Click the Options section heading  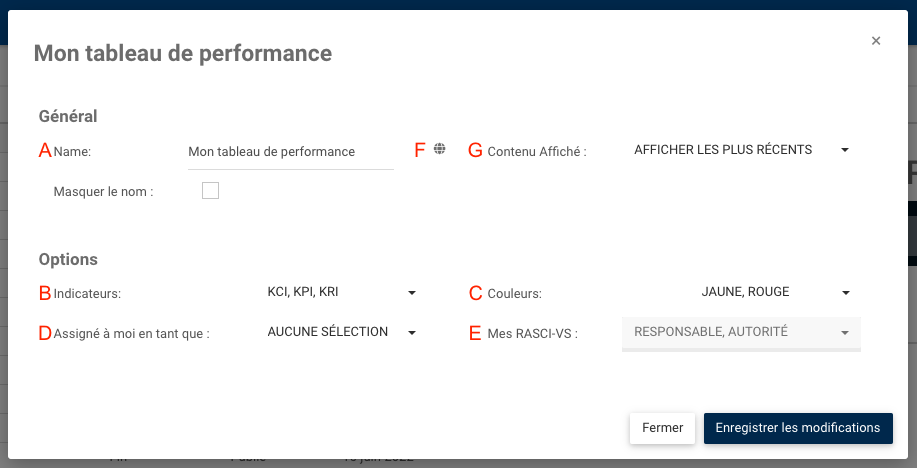[x=68, y=259]
